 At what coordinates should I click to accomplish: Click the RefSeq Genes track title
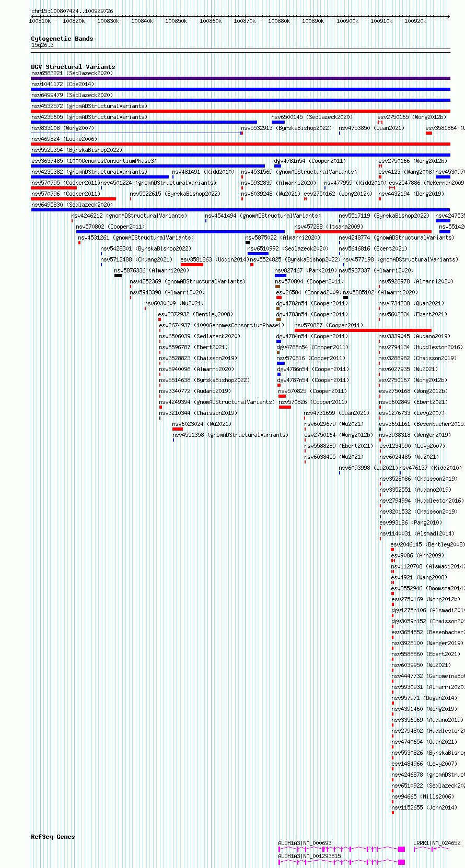click(53, 837)
